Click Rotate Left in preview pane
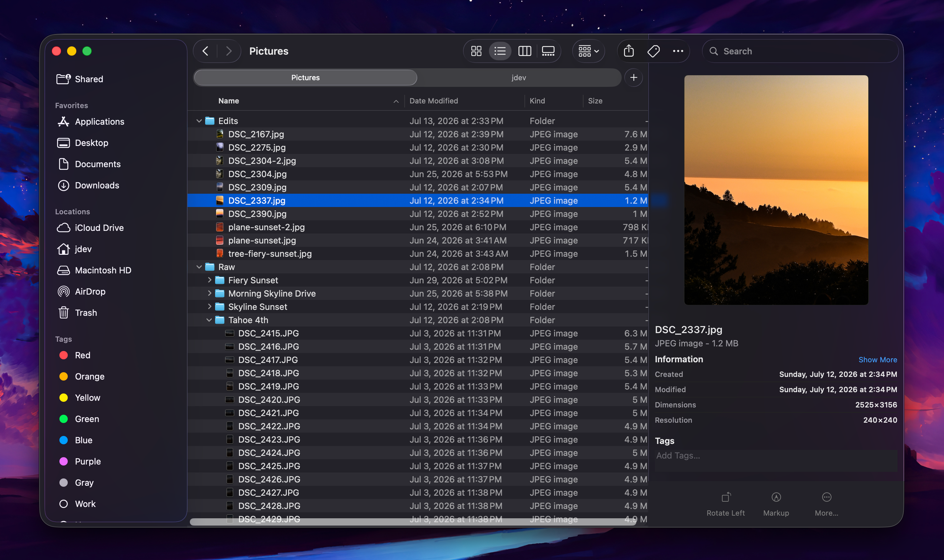The height and width of the screenshot is (560, 944). (726, 504)
